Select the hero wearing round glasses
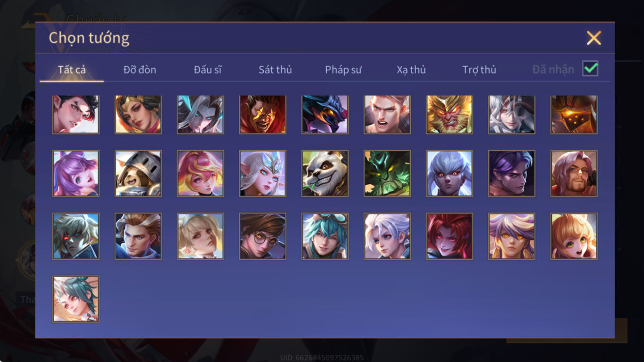This screenshot has width=644, height=362. [x=262, y=236]
